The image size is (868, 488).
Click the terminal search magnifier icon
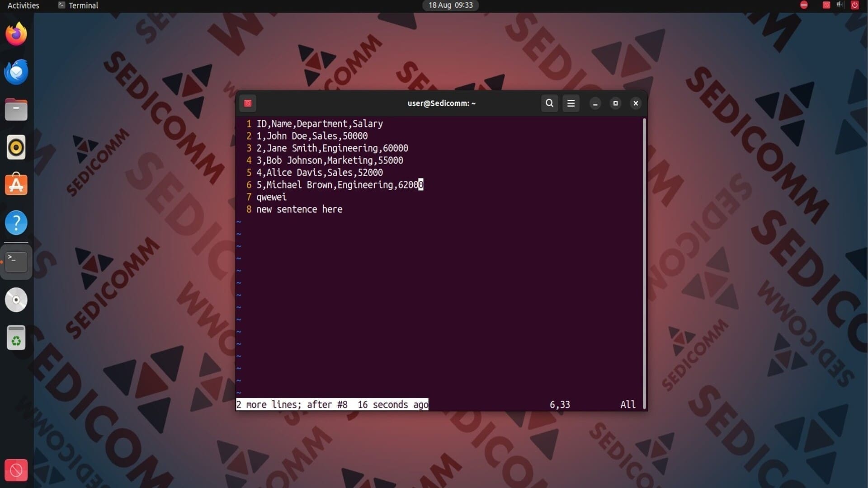(549, 103)
